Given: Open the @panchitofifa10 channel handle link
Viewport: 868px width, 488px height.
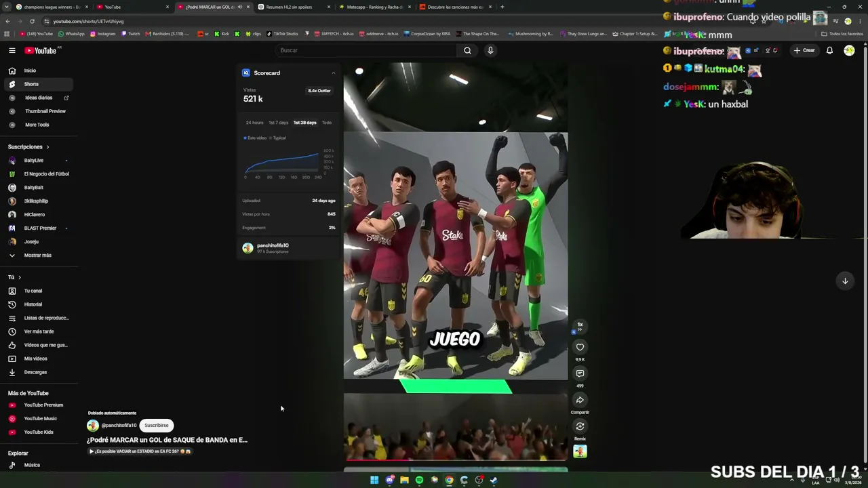Looking at the screenshot, I should point(119,426).
